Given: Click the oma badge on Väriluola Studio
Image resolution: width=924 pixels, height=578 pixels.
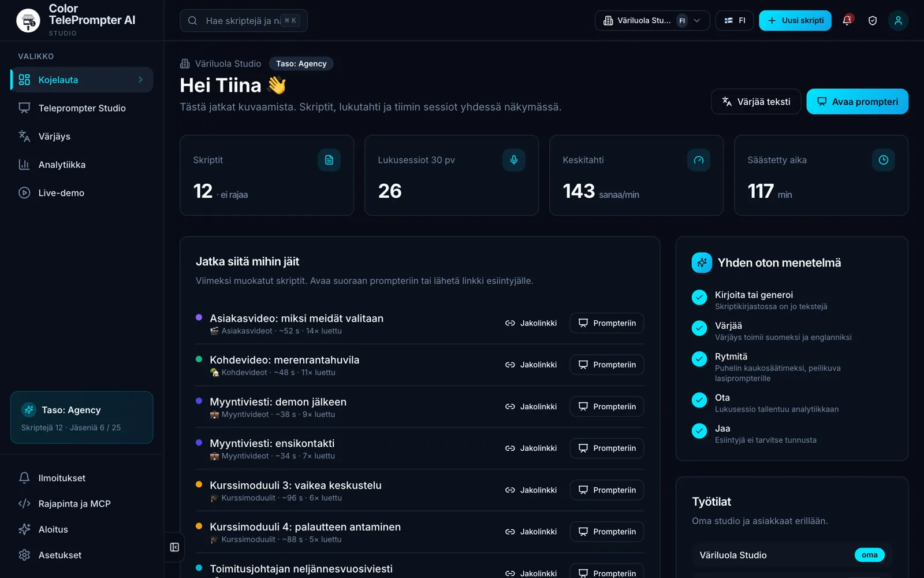Looking at the screenshot, I should [869, 555].
